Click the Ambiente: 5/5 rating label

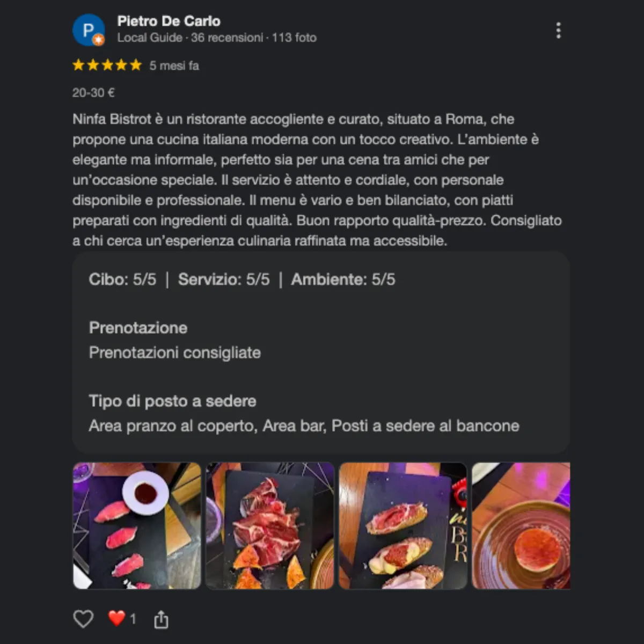[343, 279]
